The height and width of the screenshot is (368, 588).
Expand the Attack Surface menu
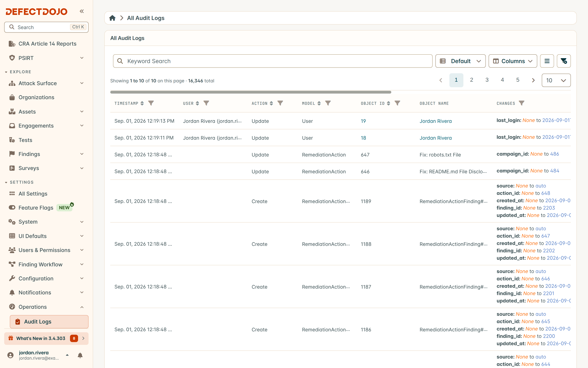pyautogui.click(x=46, y=83)
